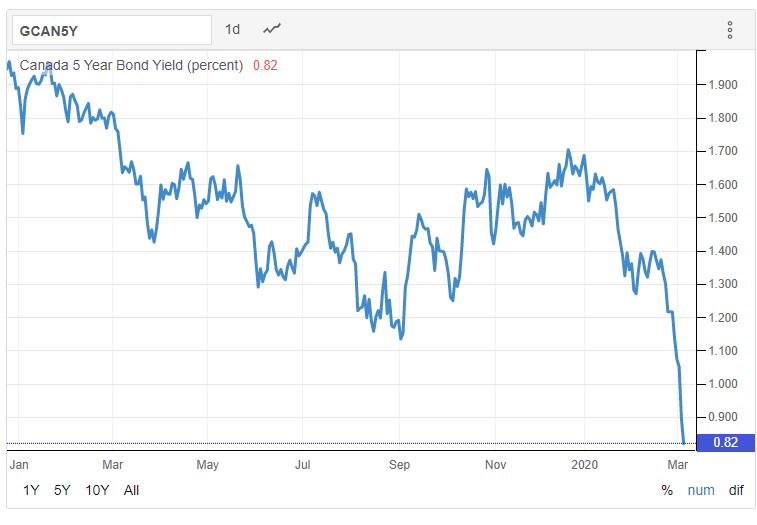Click the Nov marker on time axis

pos(495,465)
